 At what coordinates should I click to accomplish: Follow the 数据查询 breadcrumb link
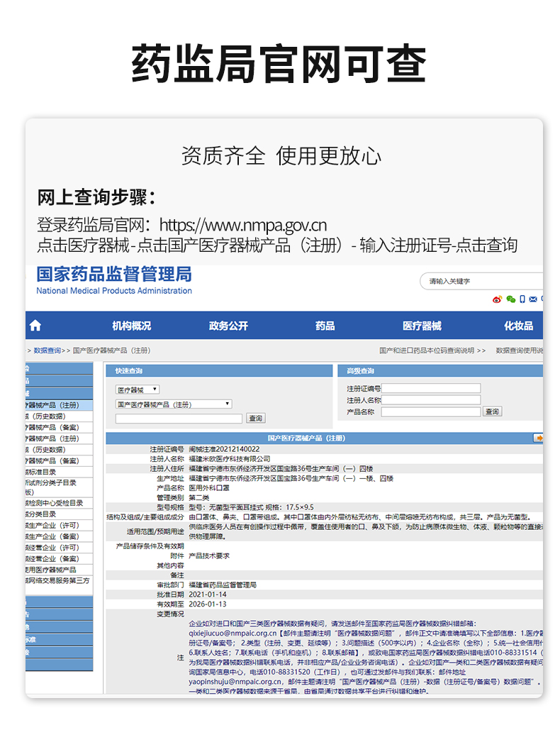click(x=47, y=350)
